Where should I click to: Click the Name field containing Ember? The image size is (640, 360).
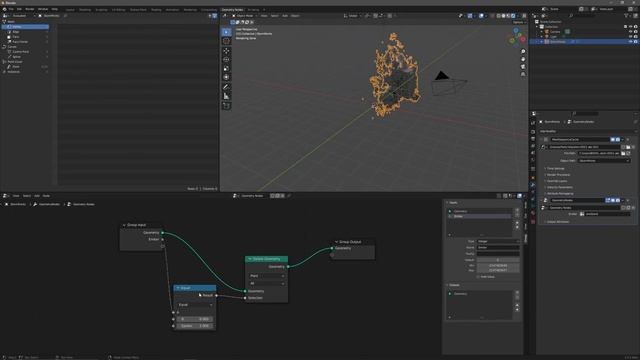tap(498, 247)
